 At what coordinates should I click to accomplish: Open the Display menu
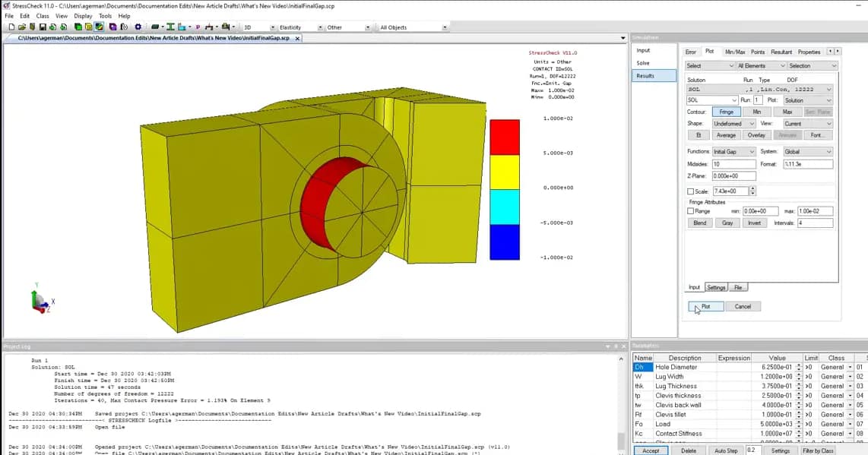coord(83,15)
